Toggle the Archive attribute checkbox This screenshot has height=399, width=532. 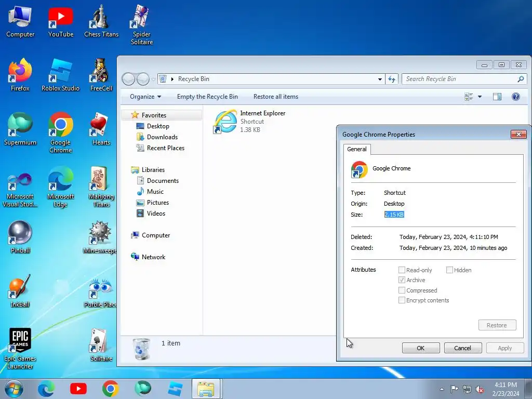[402, 280]
